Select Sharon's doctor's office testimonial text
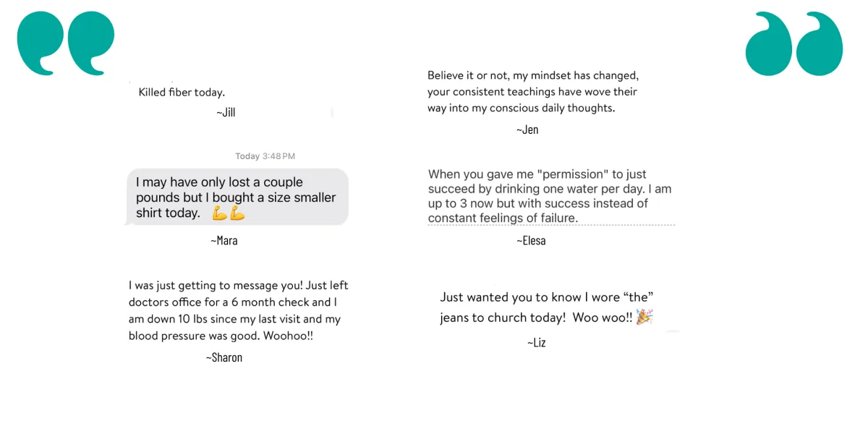868x434 pixels. 239,311
